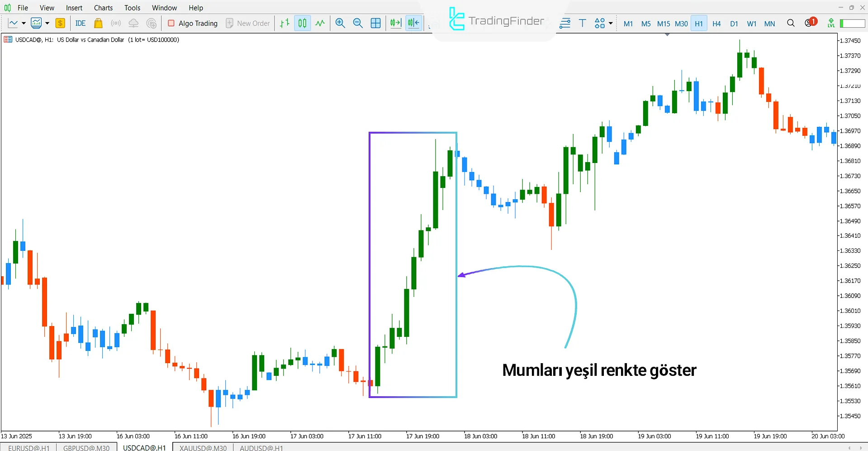Toggle Algo Trading on
Image resolution: width=868 pixels, height=451 pixels.
point(192,23)
